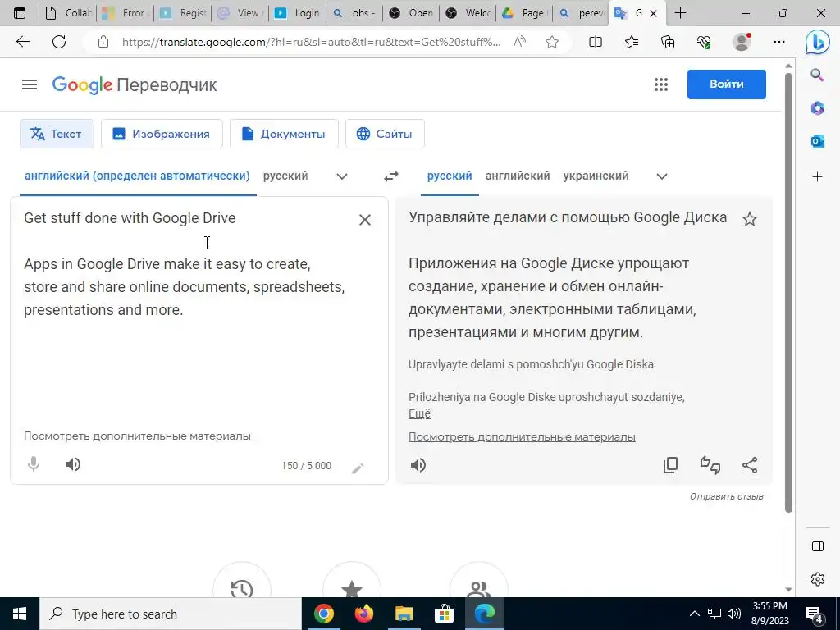This screenshot has width=840, height=630.
Task: Listen to the source text
Action: pos(73,464)
